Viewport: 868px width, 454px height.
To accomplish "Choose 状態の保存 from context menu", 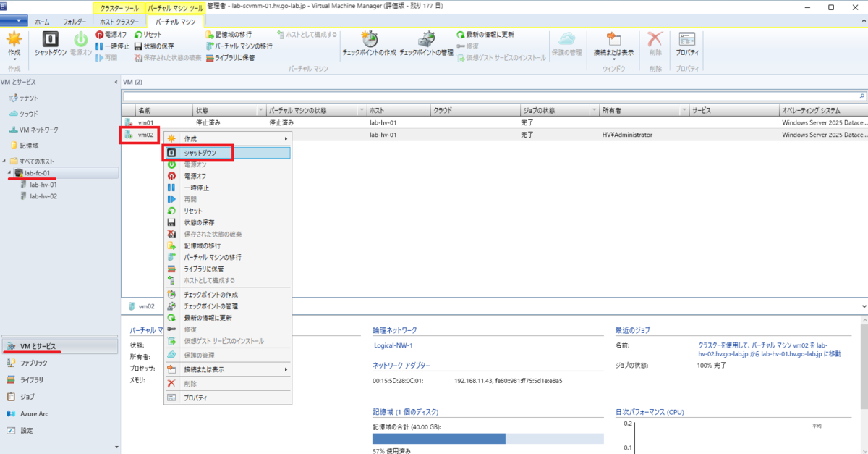I will tap(228, 222).
